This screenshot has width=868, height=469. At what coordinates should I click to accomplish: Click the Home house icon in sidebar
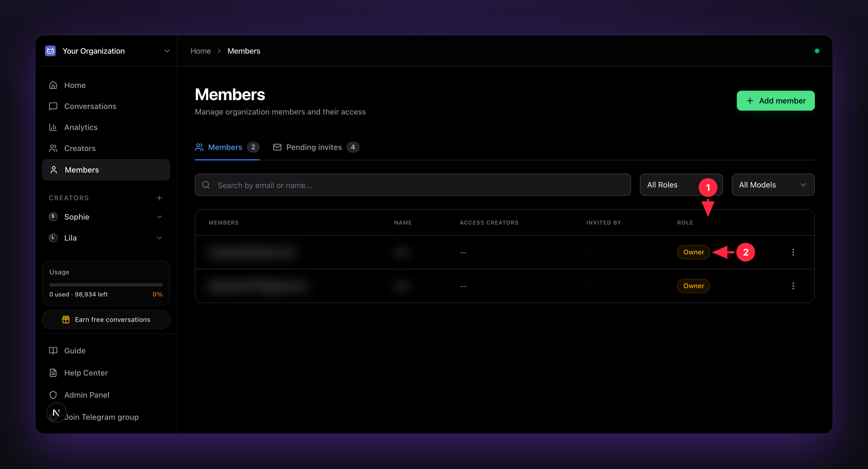point(53,85)
